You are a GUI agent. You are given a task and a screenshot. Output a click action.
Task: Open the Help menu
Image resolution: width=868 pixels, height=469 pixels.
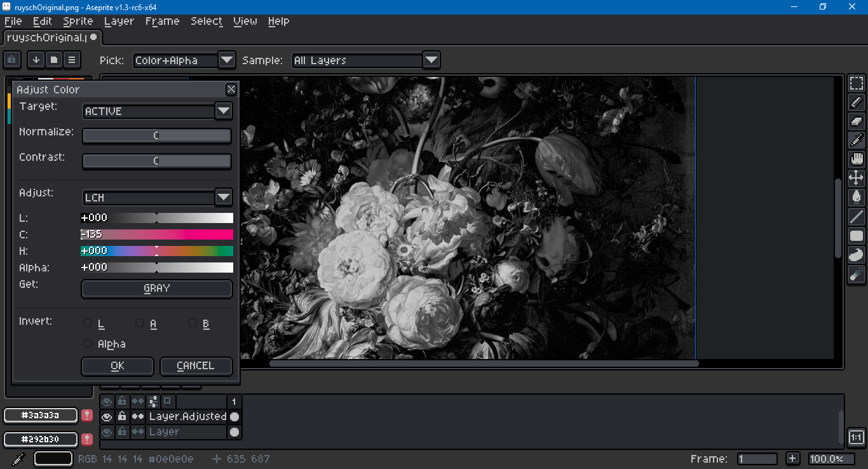click(278, 21)
